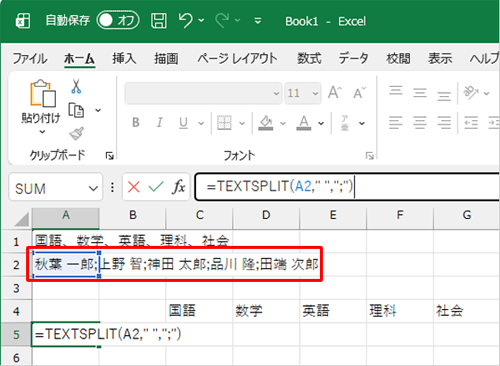This screenshot has height=366, width=500.
Task: Open the undo history dropdown
Action: [x=201, y=21]
